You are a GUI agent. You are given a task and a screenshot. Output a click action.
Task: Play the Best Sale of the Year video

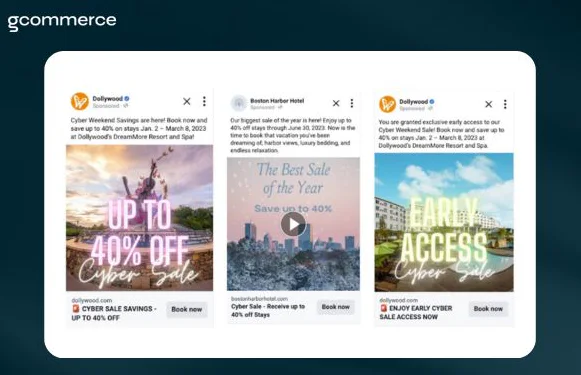click(293, 224)
